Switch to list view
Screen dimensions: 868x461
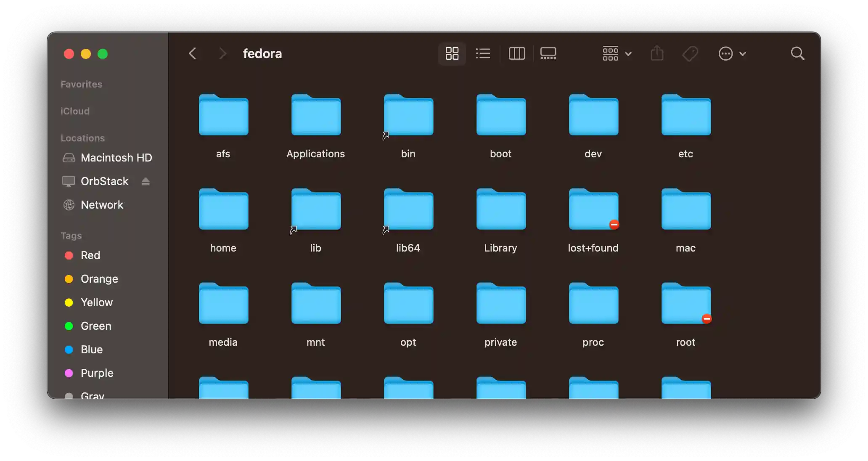coord(483,53)
